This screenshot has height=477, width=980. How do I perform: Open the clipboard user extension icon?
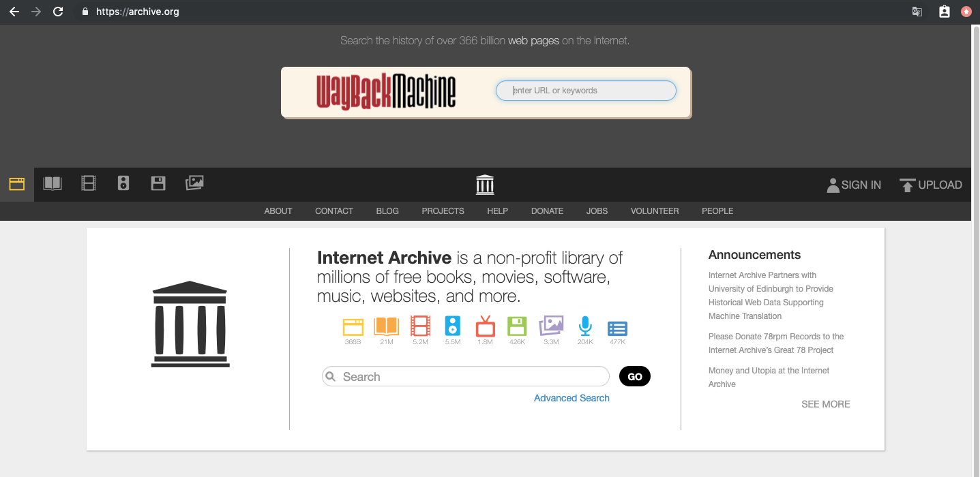point(944,12)
